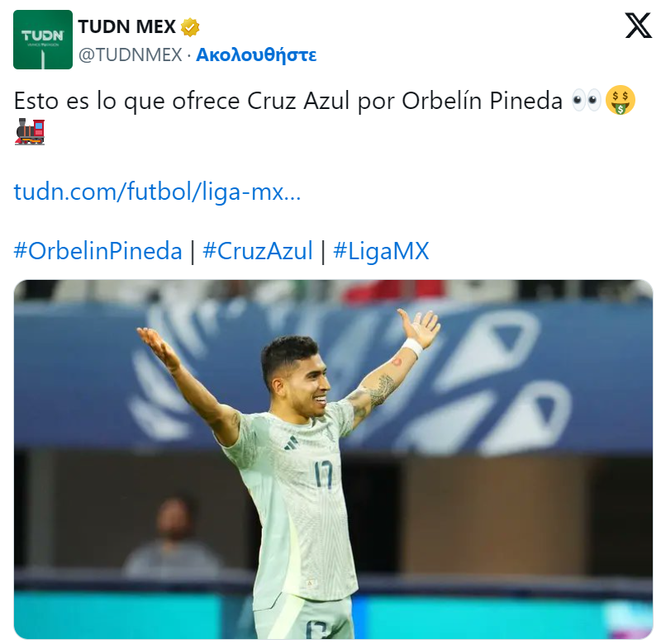
Task: Open the #LigaMX hashtag
Action: point(381,251)
